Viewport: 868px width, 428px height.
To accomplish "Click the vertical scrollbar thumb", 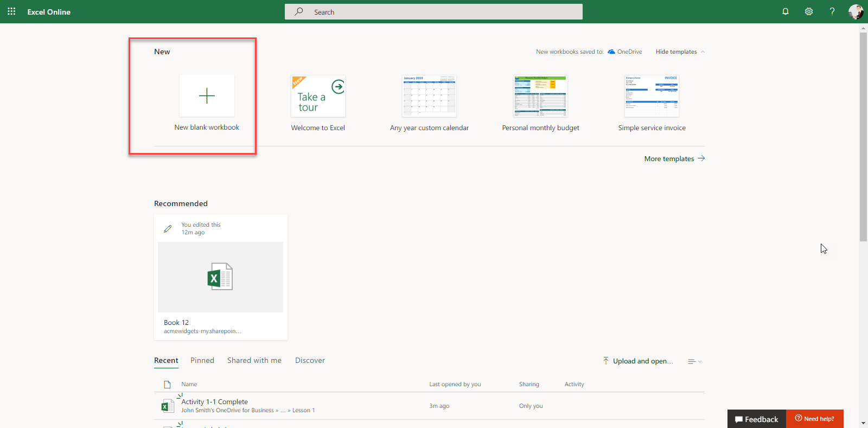I will [863, 136].
